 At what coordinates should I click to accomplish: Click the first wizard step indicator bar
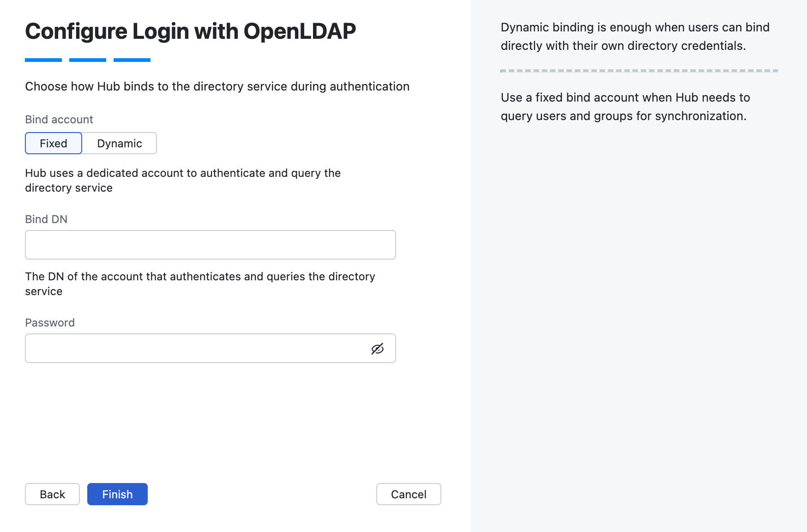43,60
